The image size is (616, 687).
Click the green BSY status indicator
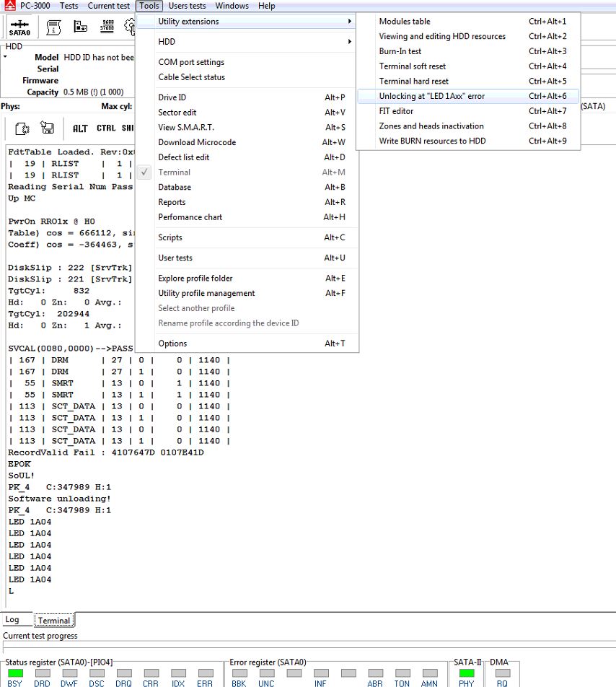click(x=15, y=673)
